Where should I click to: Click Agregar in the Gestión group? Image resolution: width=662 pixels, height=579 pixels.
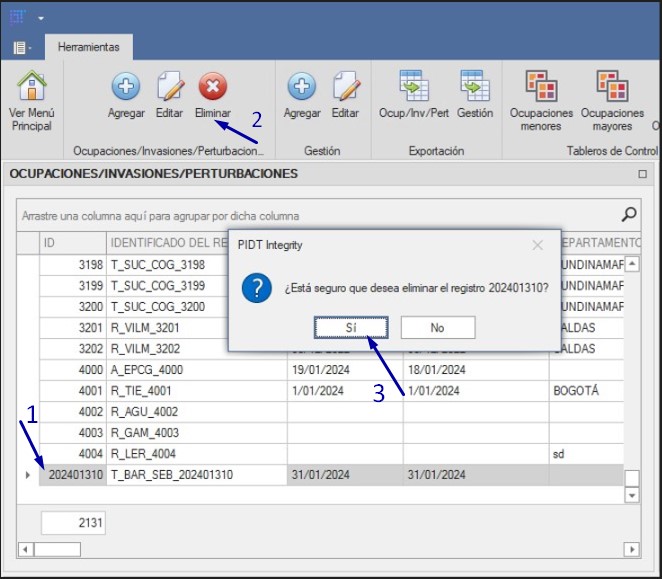pyautogui.click(x=302, y=88)
